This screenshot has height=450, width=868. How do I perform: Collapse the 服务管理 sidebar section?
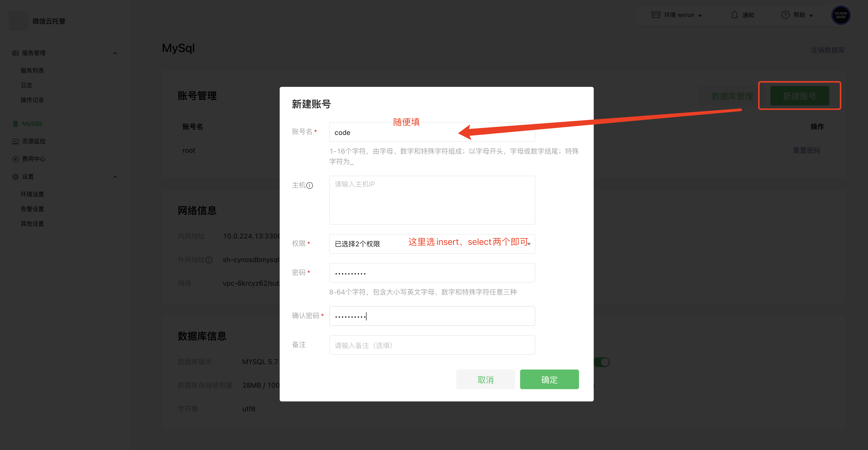pyautogui.click(x=115, y=53)
